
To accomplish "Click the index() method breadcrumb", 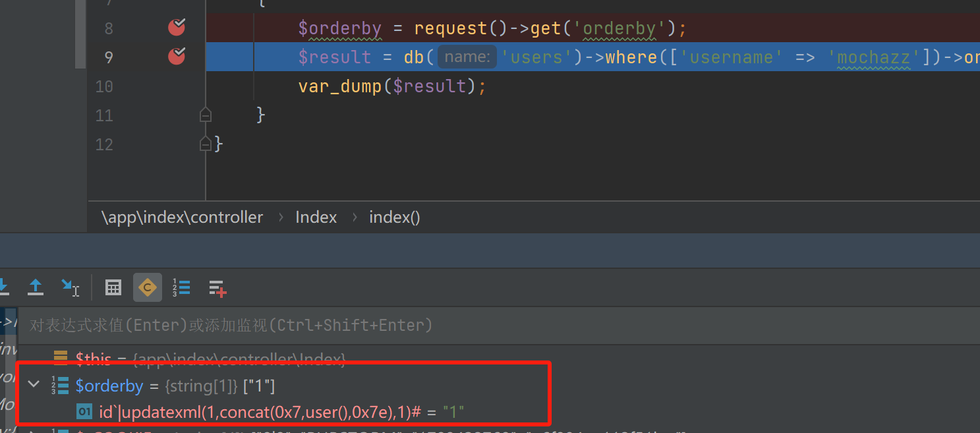I will (x=394, y=217).
